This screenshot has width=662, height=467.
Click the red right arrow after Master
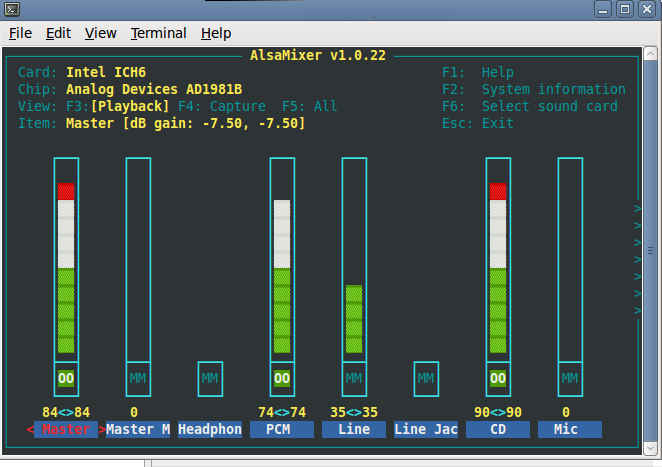102,429
